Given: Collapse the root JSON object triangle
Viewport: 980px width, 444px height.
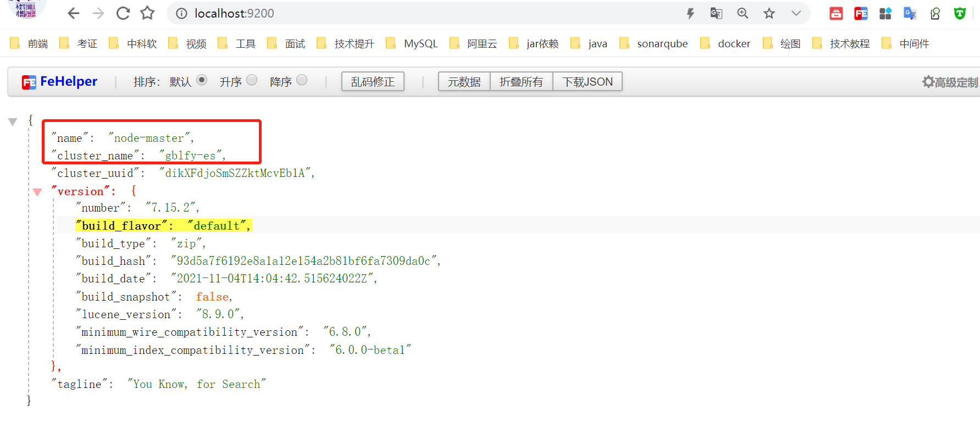Looking at the screenshot, I should click(x=13, y=121).
